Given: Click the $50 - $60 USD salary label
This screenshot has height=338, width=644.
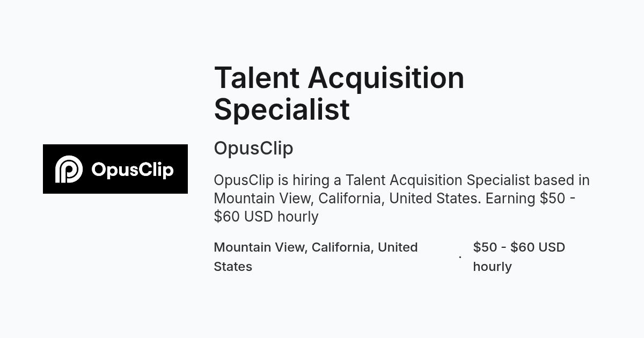Looking at the screenshot, I should click(x=519, y=257).
